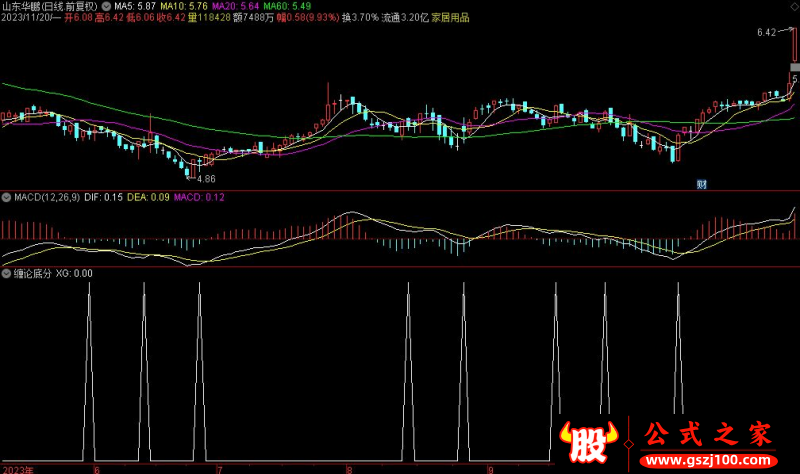Open the 家居用品 sector link
The image size is (800, 474).
pos(450,18)
